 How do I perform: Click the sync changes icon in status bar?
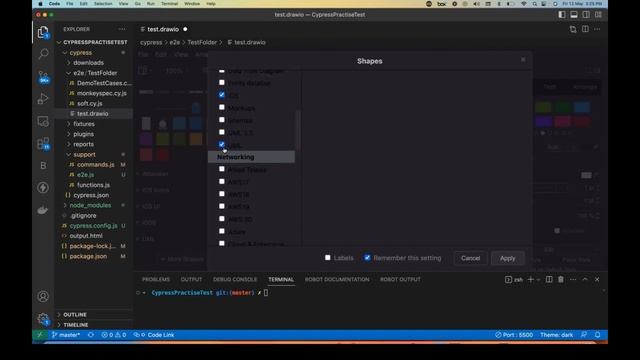[x=91, y=335]
